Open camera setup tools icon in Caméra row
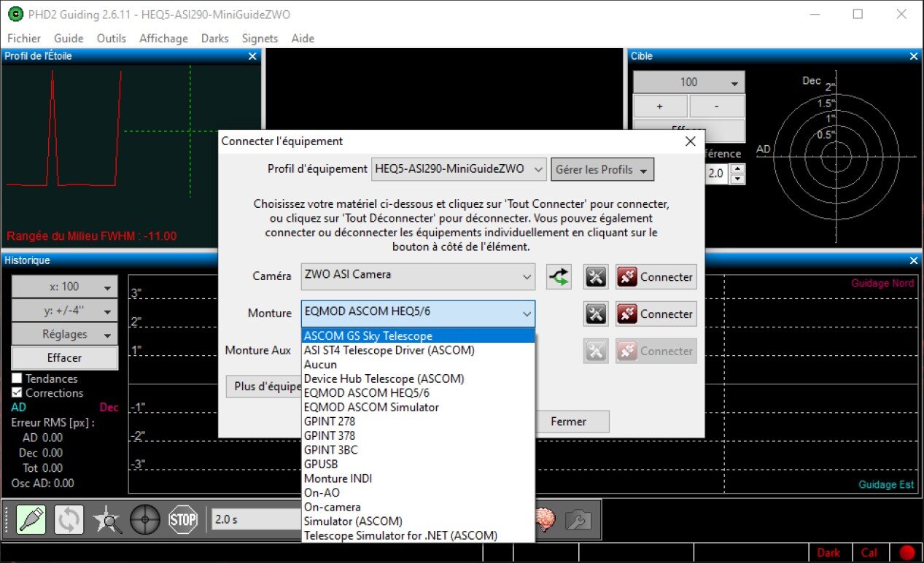924x563 pixels. click(596, 276)
